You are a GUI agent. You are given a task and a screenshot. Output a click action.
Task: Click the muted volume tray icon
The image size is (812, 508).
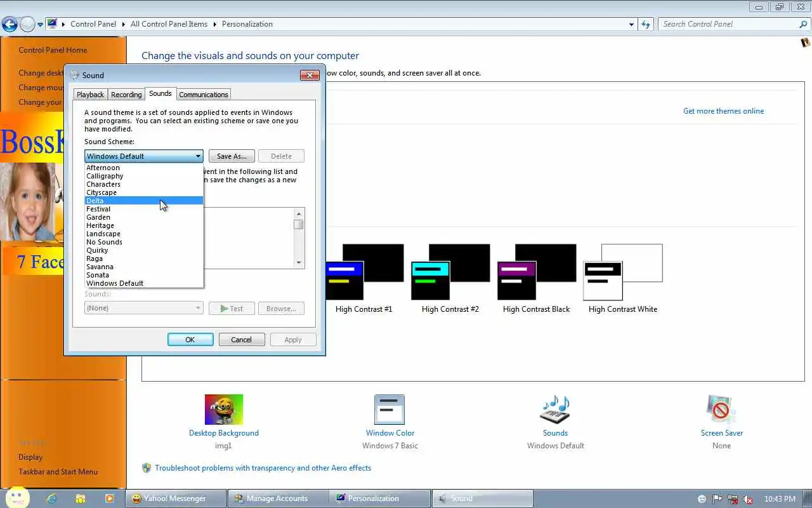point(748,499)
